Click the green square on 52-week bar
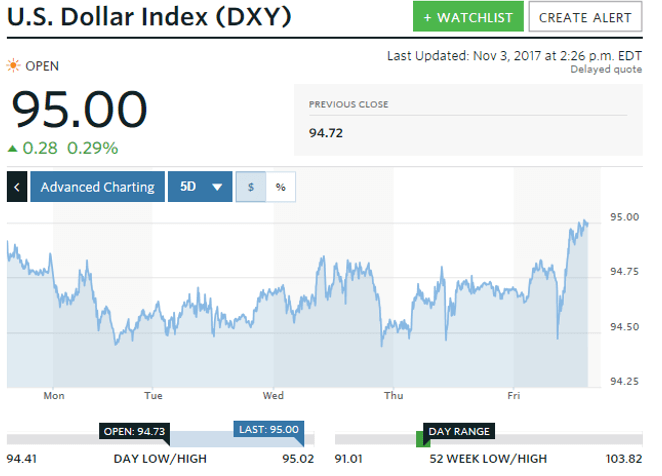The width and height of the screenshot is (662, 476). click(x=422, y=440)
